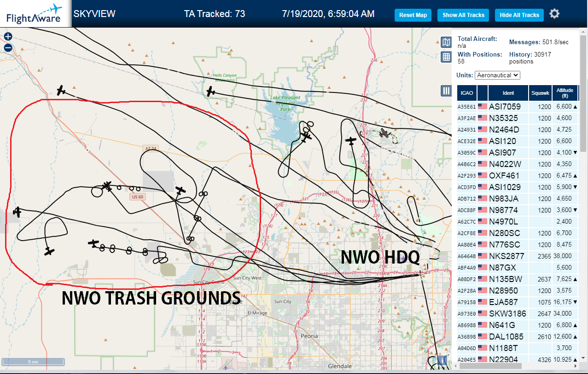Select the ASI1029 ident

(505, 187)
